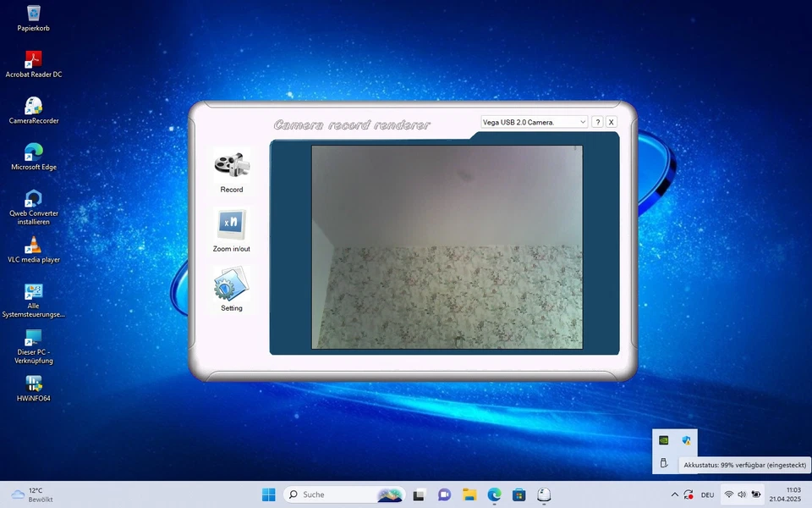812x508 pixels.
Task: Open Acrobat Reader DC
Action: tap(33, 59)
